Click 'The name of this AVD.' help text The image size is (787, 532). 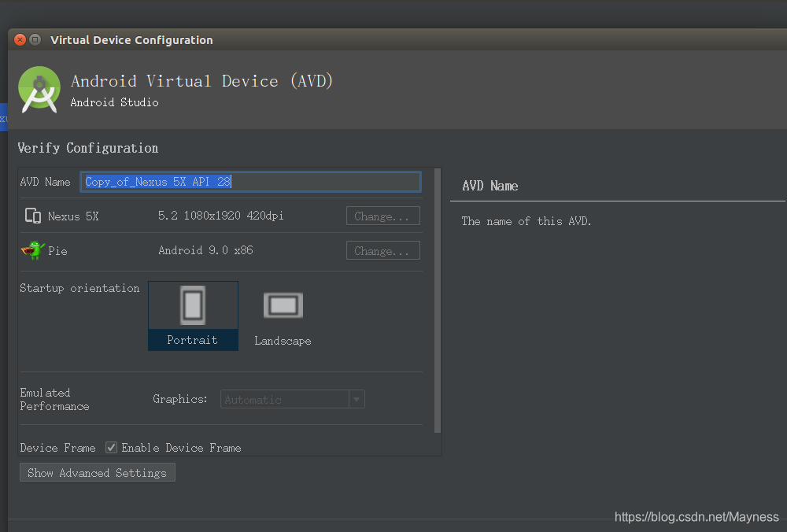[x=526, y=221]
